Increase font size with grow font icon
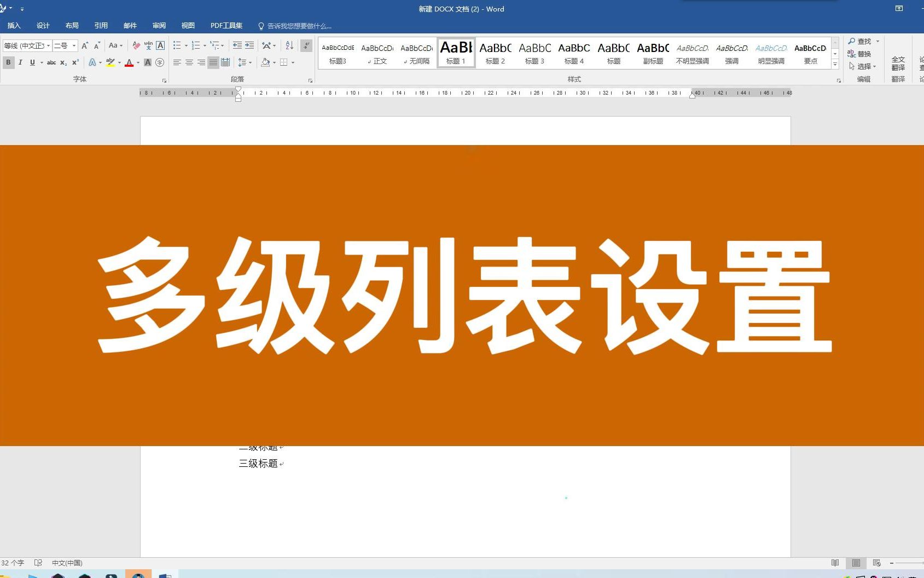This screenshot has height=578, width=924. [x=85, y=45]
